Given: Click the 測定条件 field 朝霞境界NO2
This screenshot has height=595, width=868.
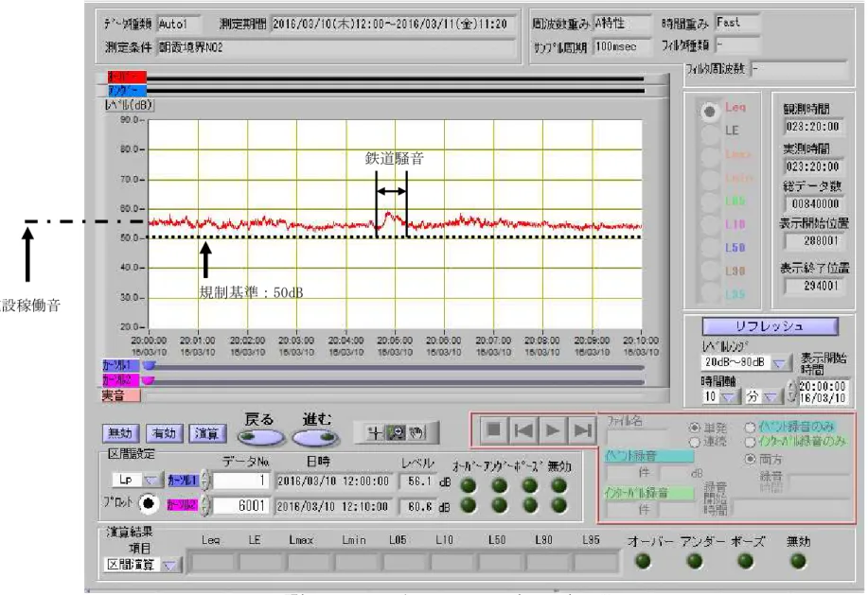Looking at the screenshot, I should click(x=334, y=47).
